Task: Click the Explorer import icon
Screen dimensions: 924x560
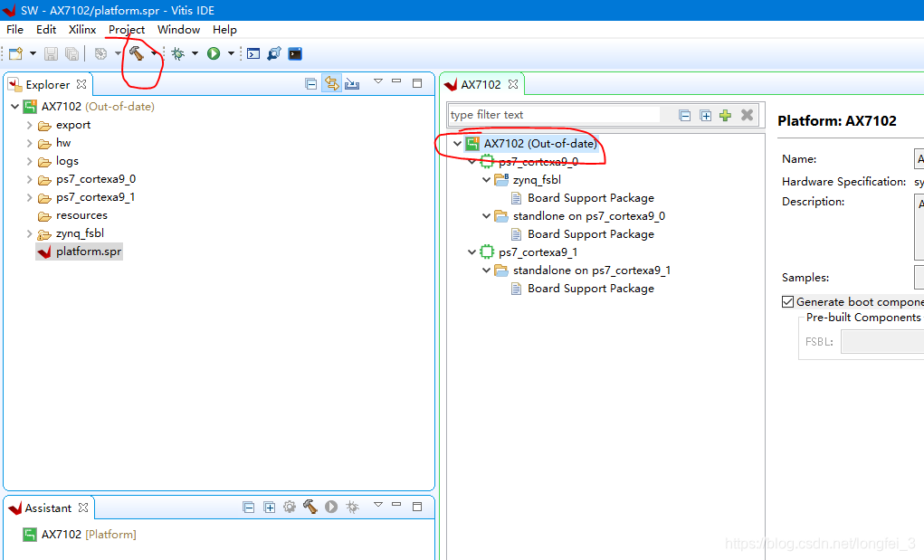Action: point(352,83)
